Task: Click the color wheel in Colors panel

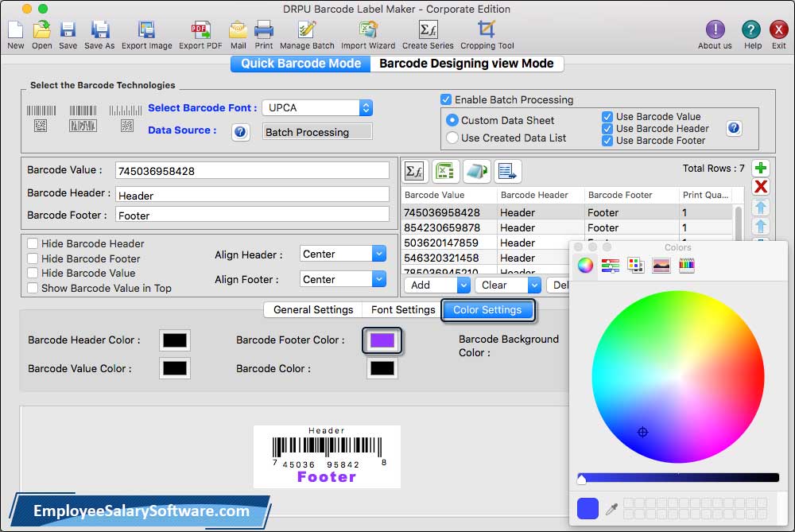Action: (678, 377)
